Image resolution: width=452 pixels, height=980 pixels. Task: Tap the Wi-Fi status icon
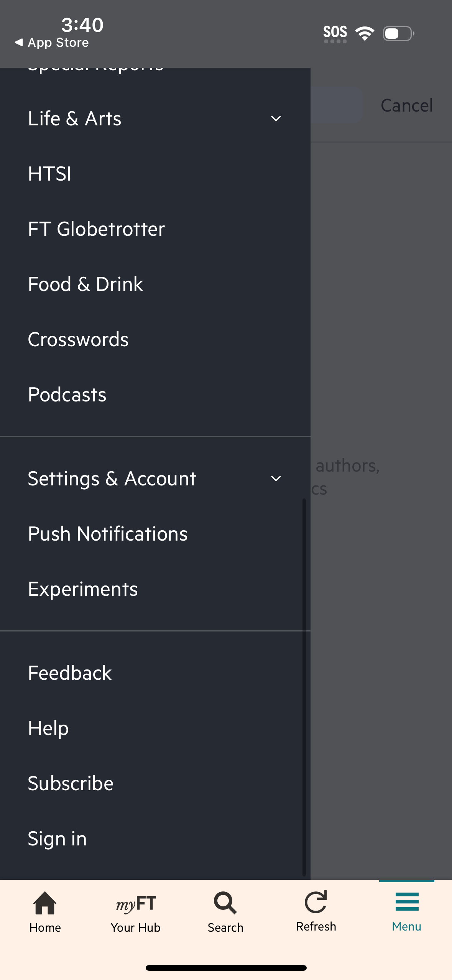(x=365, y=33)
